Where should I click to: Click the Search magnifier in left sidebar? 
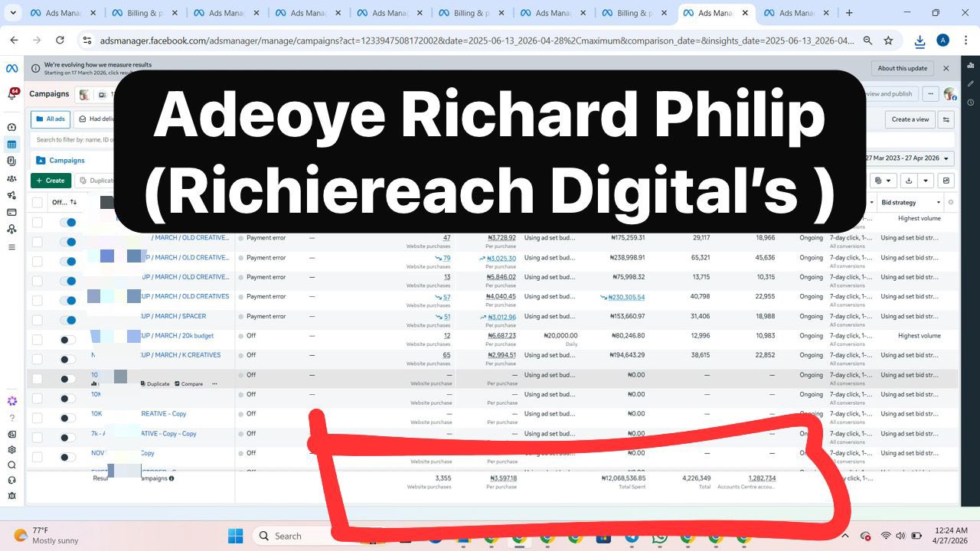11,465
